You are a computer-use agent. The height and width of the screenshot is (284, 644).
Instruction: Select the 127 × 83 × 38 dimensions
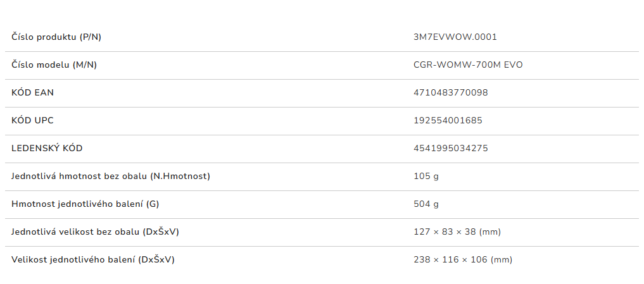[x=445, y=232]
